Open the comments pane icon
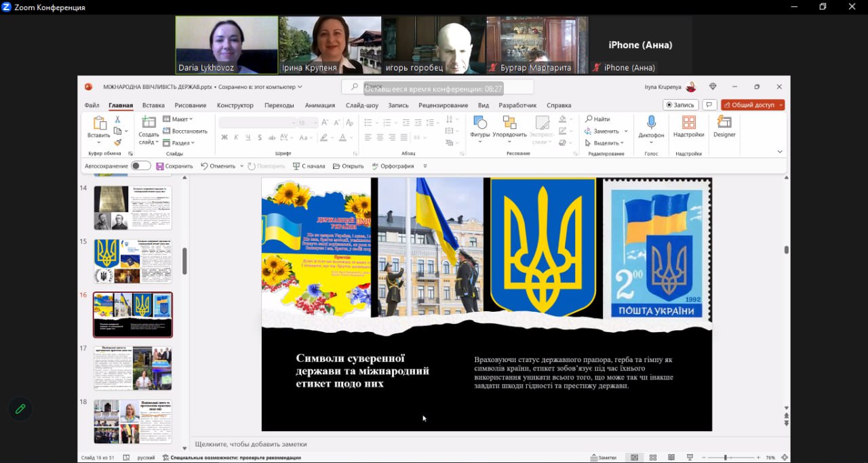 [709, 105]
